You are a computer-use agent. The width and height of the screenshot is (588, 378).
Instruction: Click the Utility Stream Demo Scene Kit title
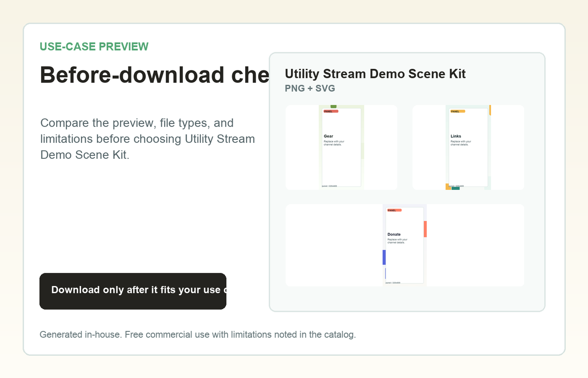coord(375,74)
